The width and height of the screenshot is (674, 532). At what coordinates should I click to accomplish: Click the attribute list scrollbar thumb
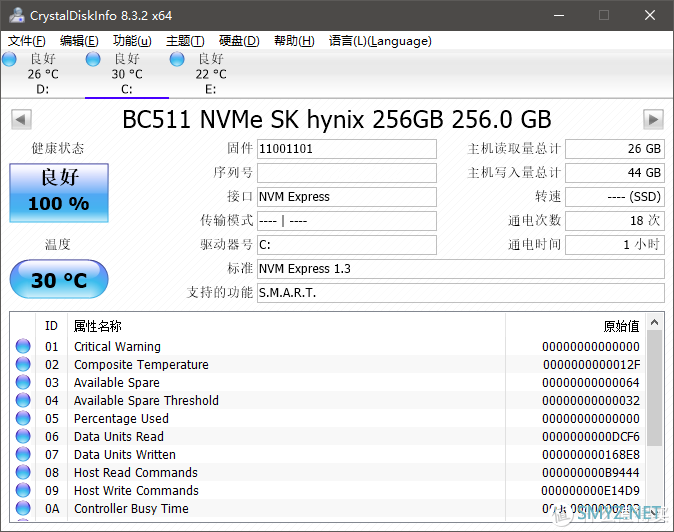coord(655,388)
